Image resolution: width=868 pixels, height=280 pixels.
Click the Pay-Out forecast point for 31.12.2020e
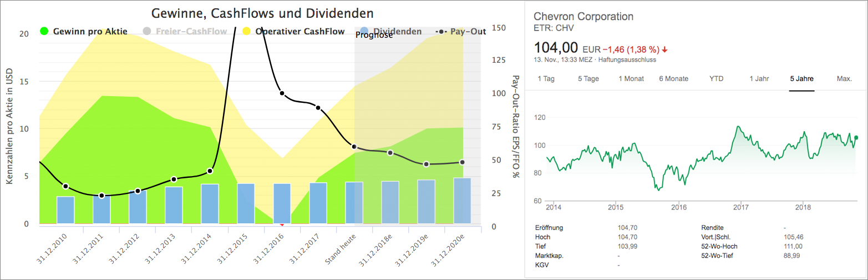462,162
